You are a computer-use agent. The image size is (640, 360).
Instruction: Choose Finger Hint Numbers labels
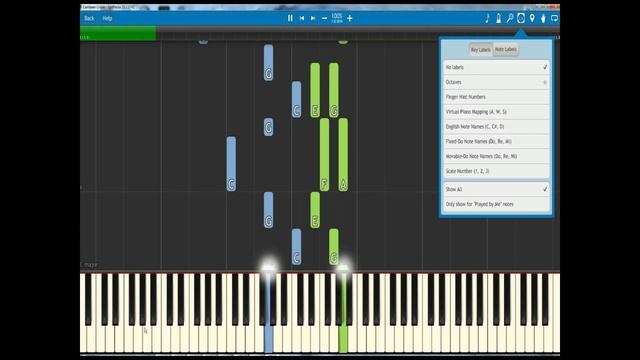pyautogui.click(x=496, y=97)
